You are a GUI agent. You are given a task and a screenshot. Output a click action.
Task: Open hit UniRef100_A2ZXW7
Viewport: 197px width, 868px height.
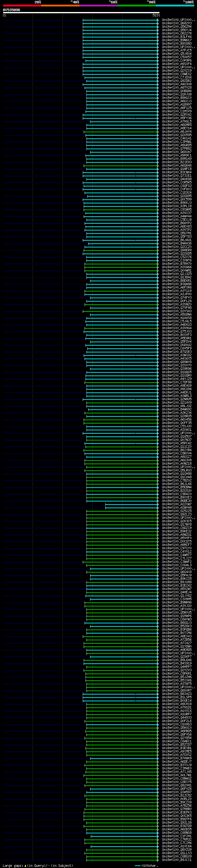[x=177, y=504]
